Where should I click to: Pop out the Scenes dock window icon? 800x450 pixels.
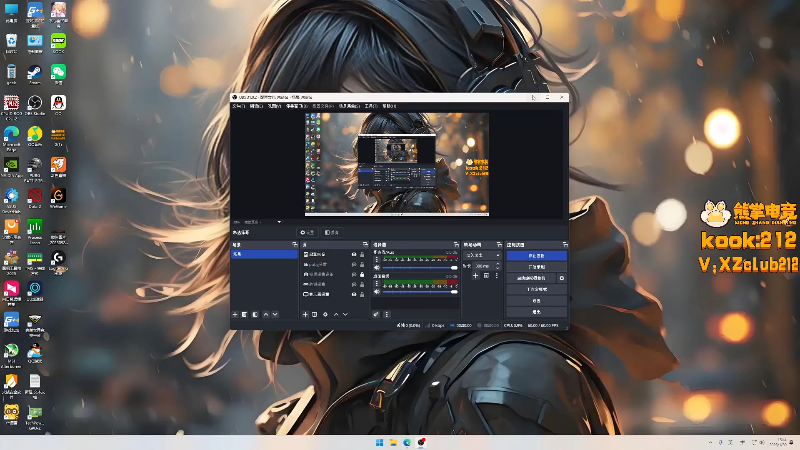tap(294, 245)
